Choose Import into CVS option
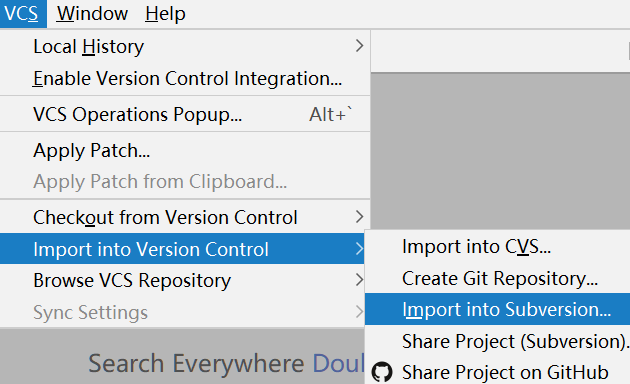 click(497, 246)
